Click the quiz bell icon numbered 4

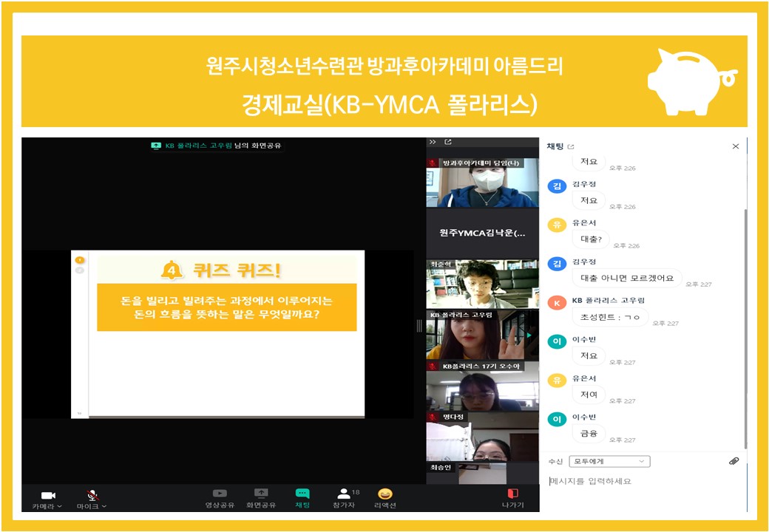(172, 270)
